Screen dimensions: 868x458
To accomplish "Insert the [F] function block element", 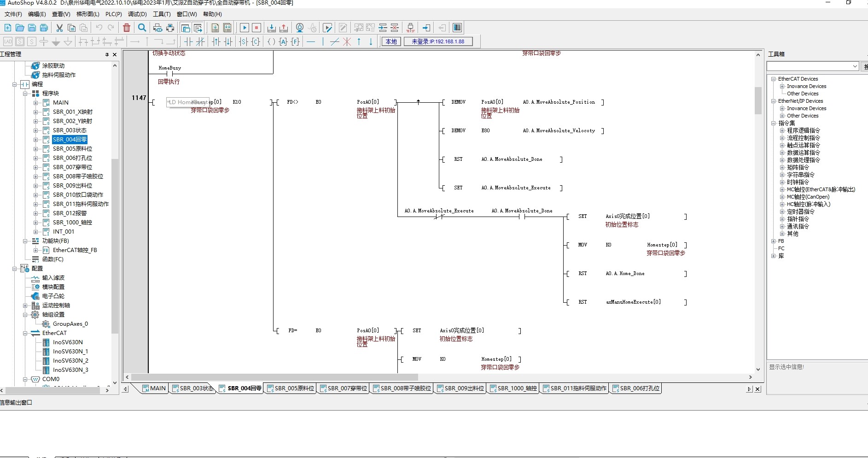I will [295, 41].
